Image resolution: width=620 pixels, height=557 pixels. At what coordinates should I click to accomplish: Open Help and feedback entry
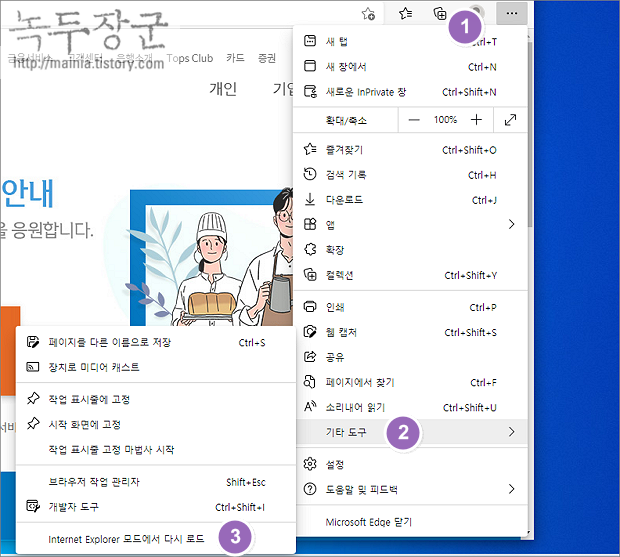tap(410, 490)
